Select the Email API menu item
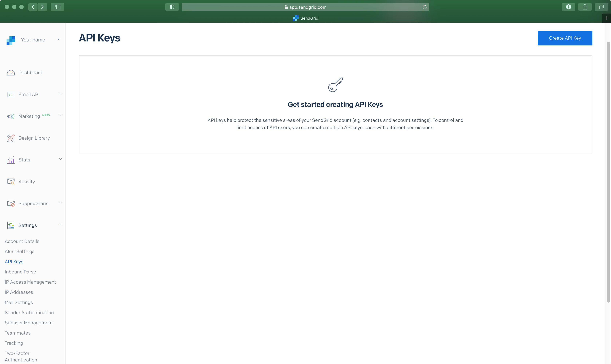Screen dimensions: 611x364 point(29,94)
